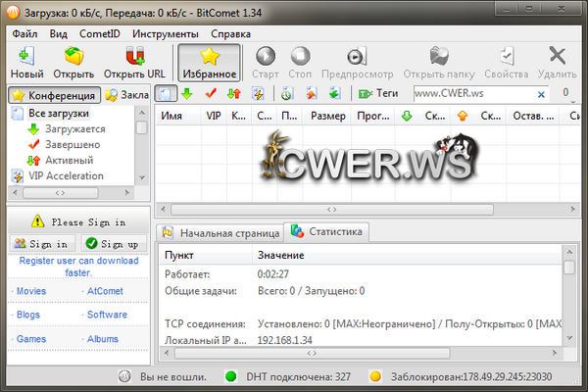This screenshot has height=392, width=588.
Task: Sort by the VIP column header
Action: [214, 117]
